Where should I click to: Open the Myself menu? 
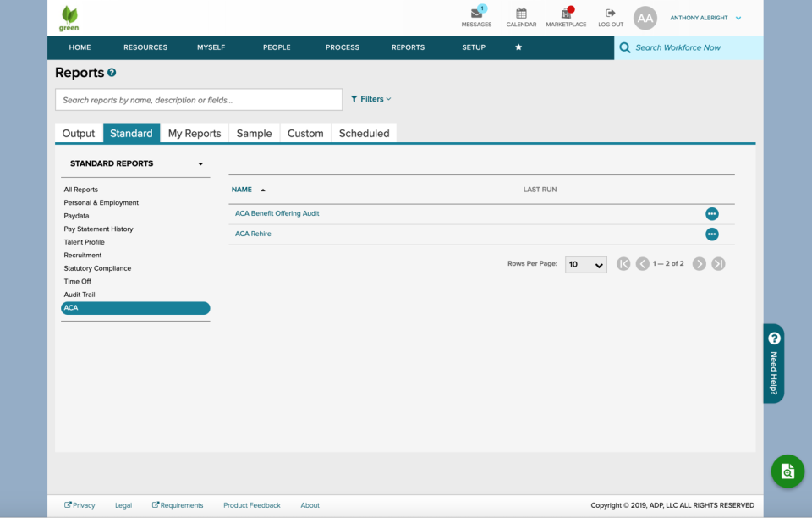tap(211, 47)
